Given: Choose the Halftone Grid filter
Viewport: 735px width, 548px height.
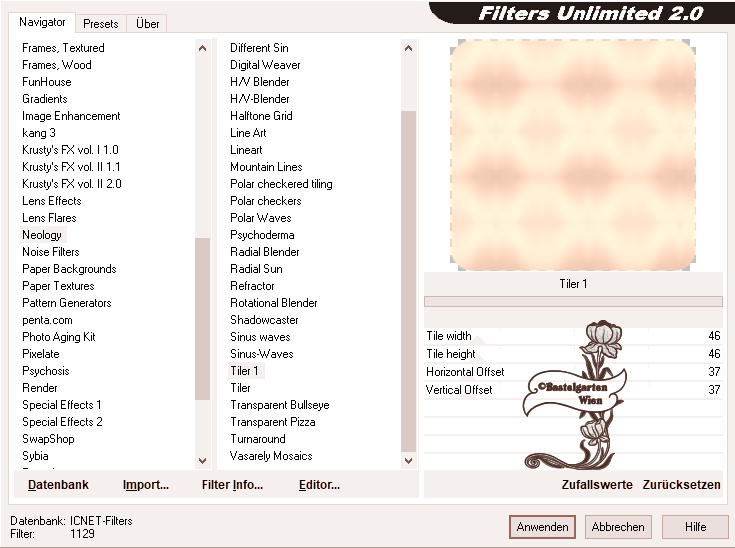Looking at the screenshot, I should (x=261, y=116).
